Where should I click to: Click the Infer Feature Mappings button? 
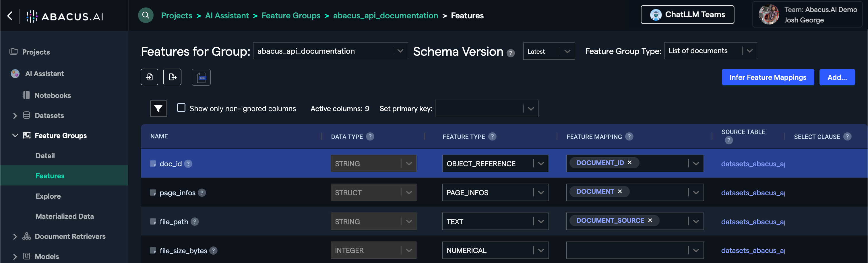pos(768,77)
